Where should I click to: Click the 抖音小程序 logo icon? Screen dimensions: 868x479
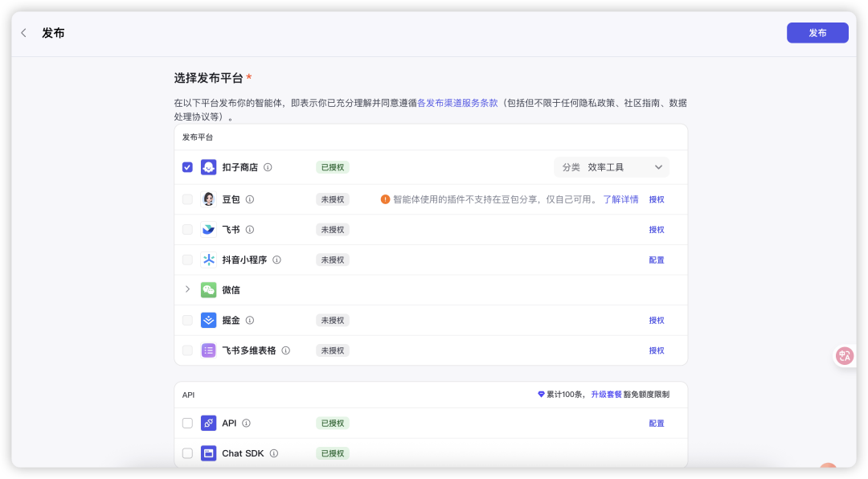pyautogui.click(x=208, y=260)
